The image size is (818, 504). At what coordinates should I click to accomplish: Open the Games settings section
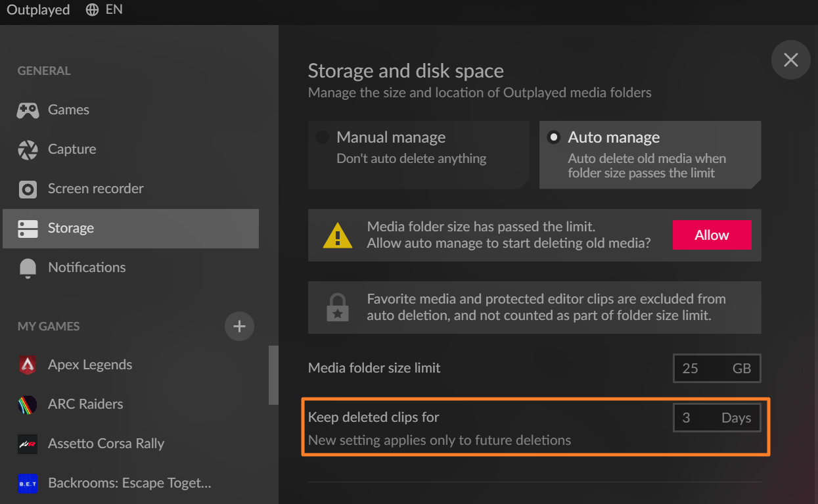click(131, 110)
